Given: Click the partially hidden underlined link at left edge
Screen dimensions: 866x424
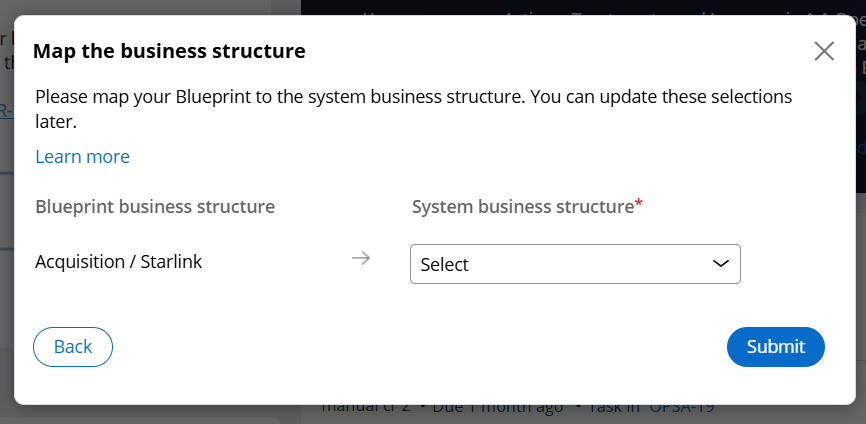Looking at the screenshot, I should [7, 111].
